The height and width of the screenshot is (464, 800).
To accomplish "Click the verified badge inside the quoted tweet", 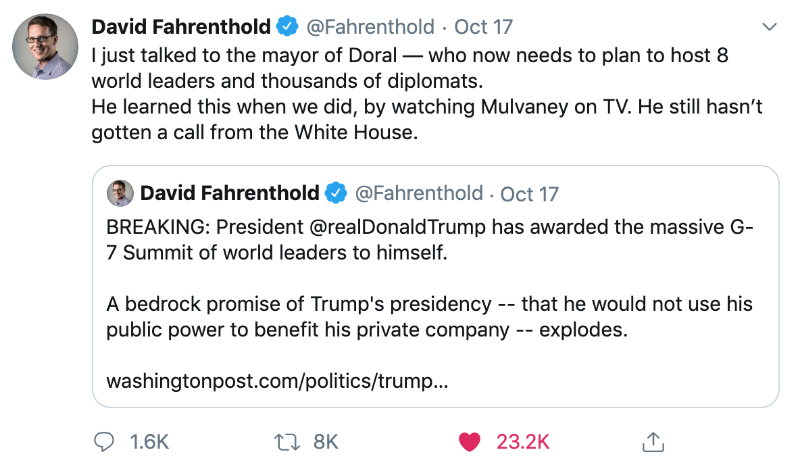I will (336, 193).
